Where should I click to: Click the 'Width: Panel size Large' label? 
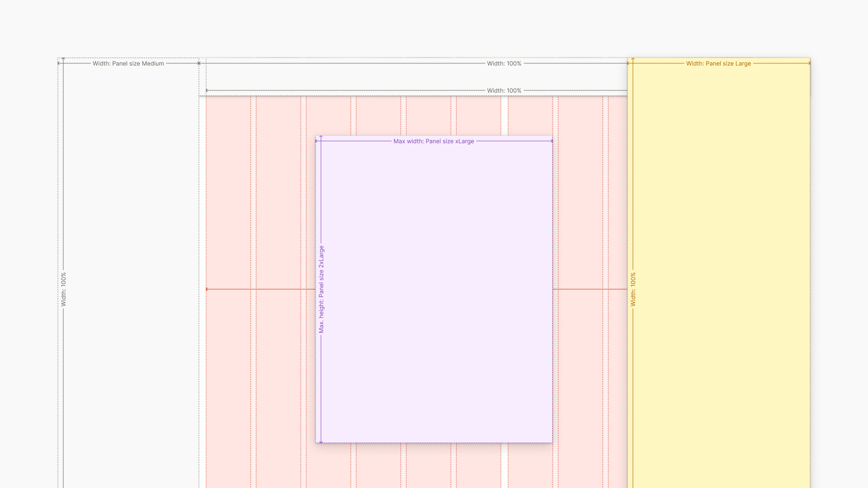[718, 64]
